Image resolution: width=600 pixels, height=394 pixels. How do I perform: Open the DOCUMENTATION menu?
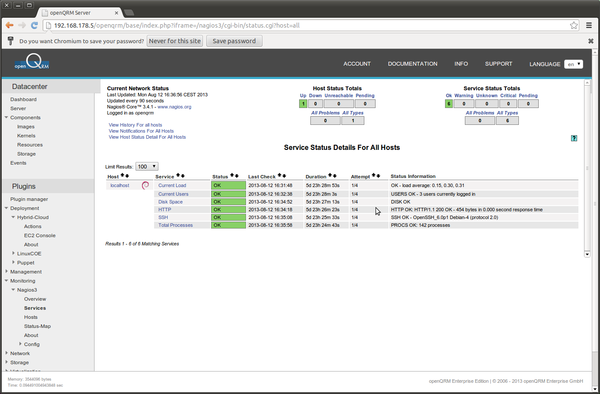click(x=412, y=64)
